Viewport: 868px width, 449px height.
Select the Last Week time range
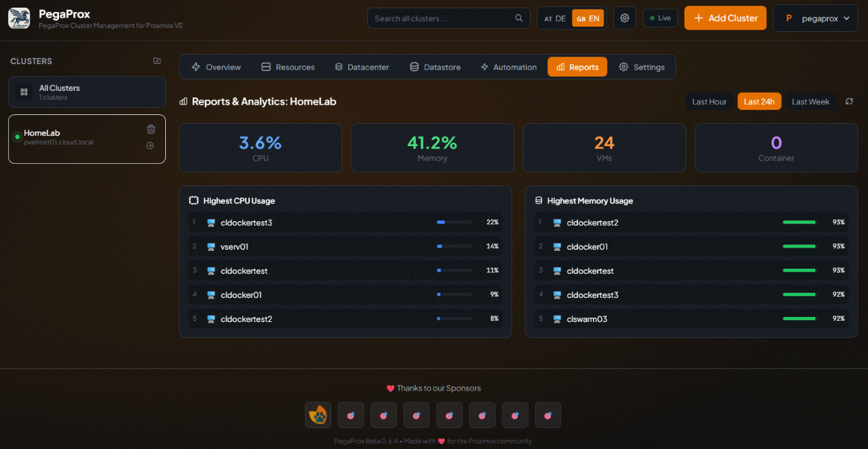[810, 102]
